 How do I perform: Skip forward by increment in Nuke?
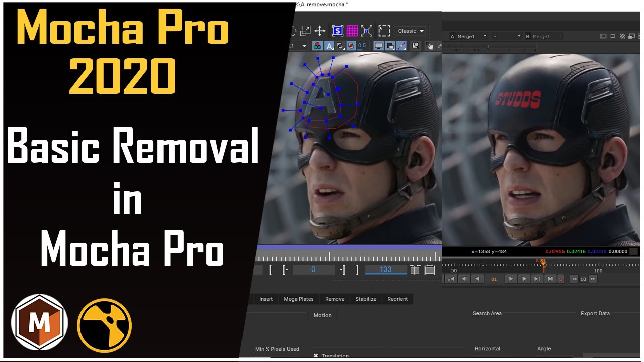coord(593,279)
